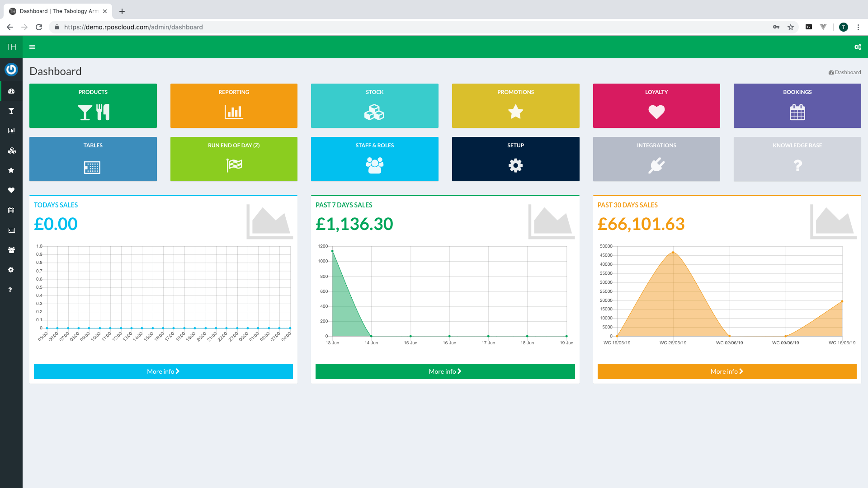The image size is (868, 488).
Task: Open promotions star icon in sidebar
Action: click(11, 170)
